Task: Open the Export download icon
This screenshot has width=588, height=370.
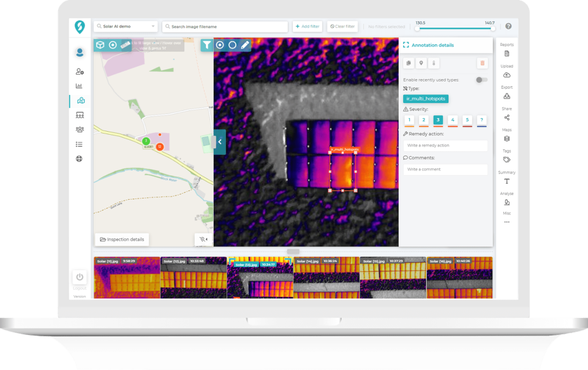Action: pyautogui.click(x=507, y=96)
